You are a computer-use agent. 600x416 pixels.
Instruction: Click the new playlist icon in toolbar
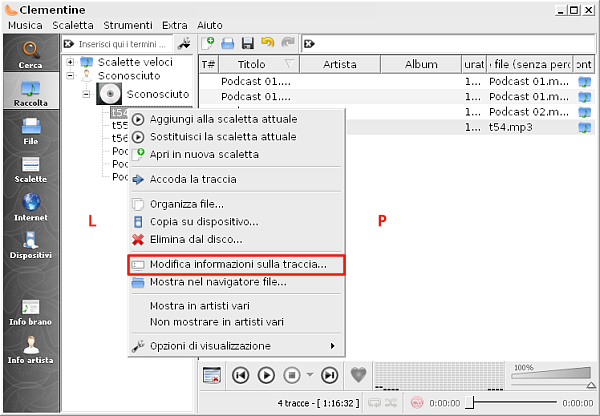coord(209,43)
